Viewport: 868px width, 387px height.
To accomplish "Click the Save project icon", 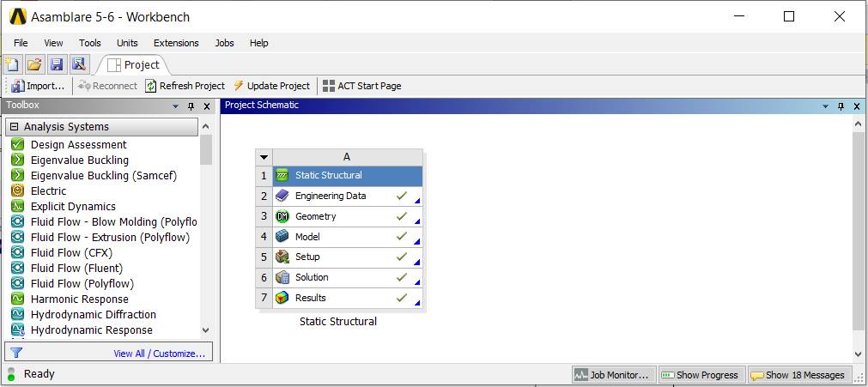I will [x=57, y=64].
